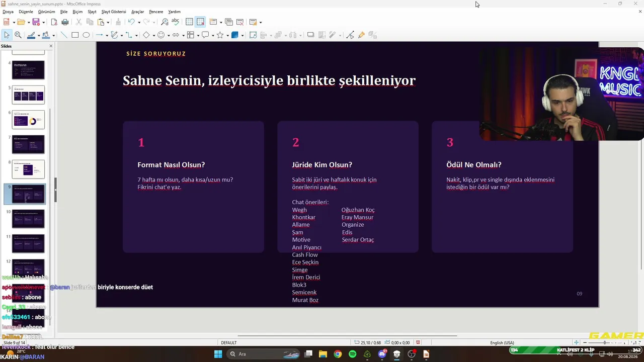Open the Dosya menu
644x362 pixels.
8,12
